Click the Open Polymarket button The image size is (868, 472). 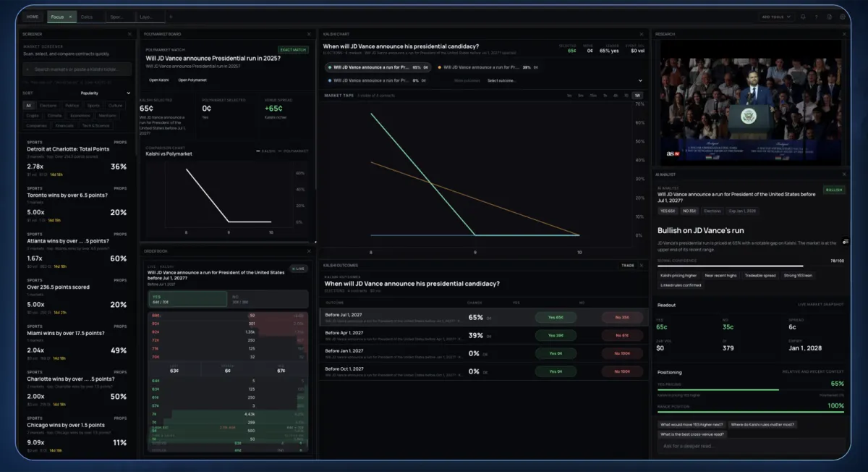192,80
